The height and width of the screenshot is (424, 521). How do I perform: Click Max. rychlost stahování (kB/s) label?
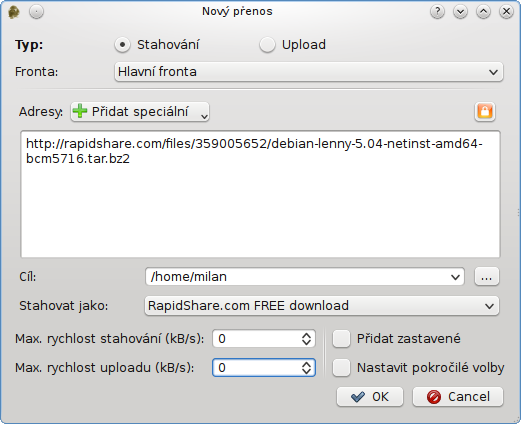point(110,339)
